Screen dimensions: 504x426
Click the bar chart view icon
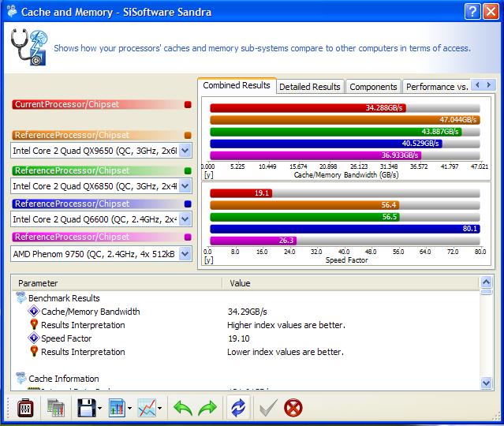pos(117,408)
